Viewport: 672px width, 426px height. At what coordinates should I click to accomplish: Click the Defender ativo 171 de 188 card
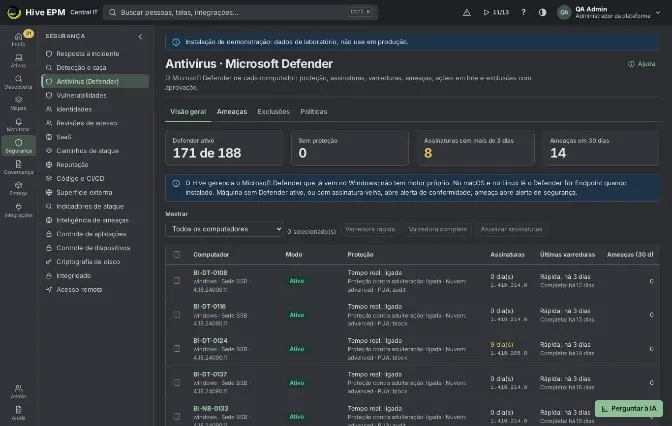pos(224,148)
